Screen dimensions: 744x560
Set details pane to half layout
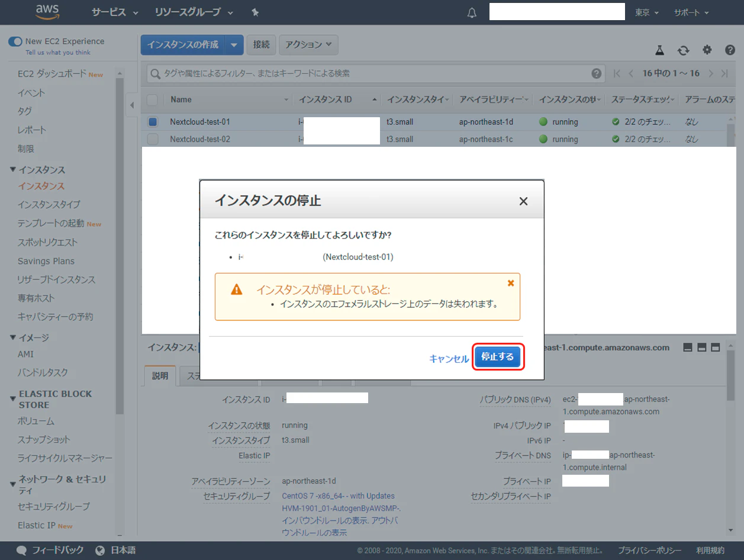point(701,347)
